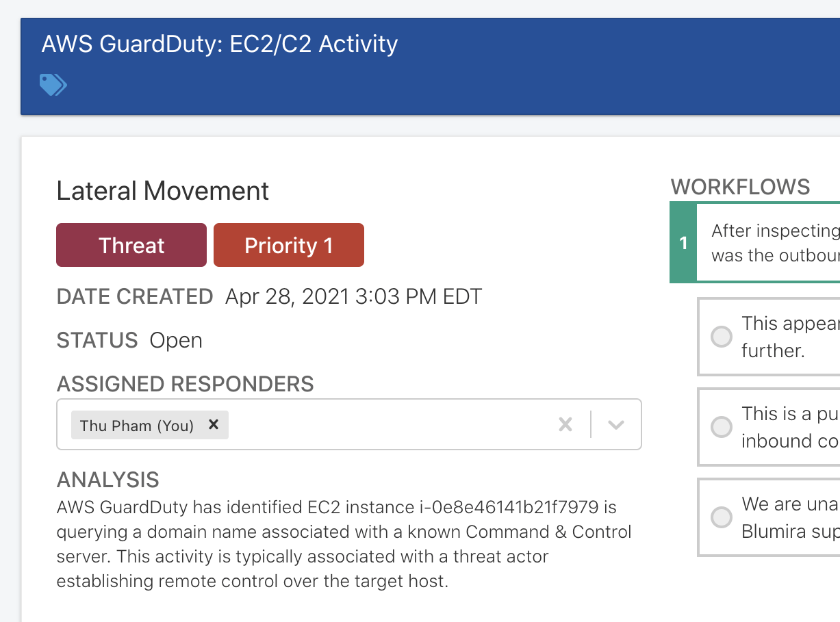The width and height of the screenshot is (840, 622).
Task: Click the Lateral Movement heading
Action: click(x=162, y=191)
